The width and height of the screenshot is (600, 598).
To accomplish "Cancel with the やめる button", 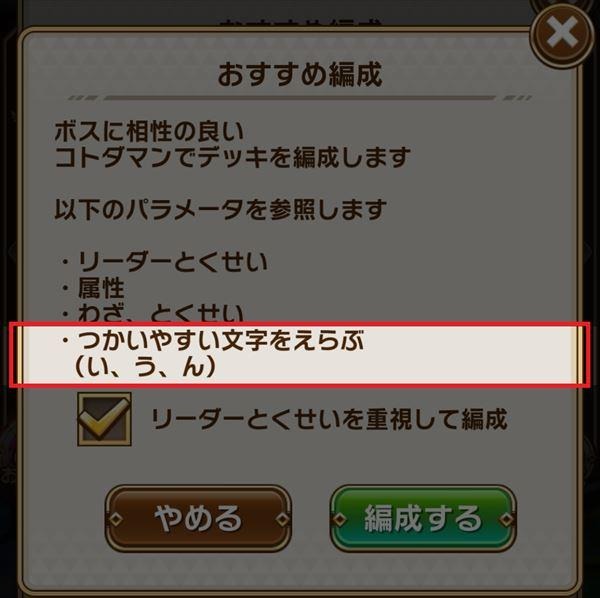I will [198, 518].
